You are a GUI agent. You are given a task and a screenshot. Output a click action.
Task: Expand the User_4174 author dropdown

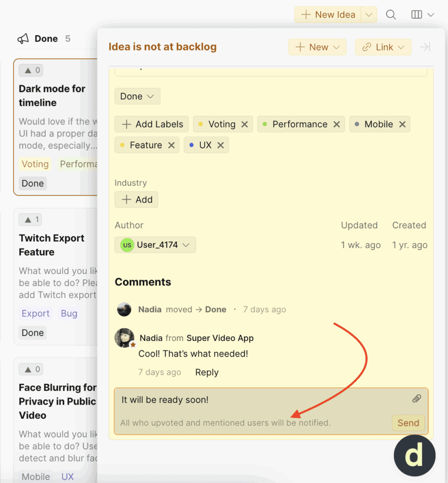(155, 245)
